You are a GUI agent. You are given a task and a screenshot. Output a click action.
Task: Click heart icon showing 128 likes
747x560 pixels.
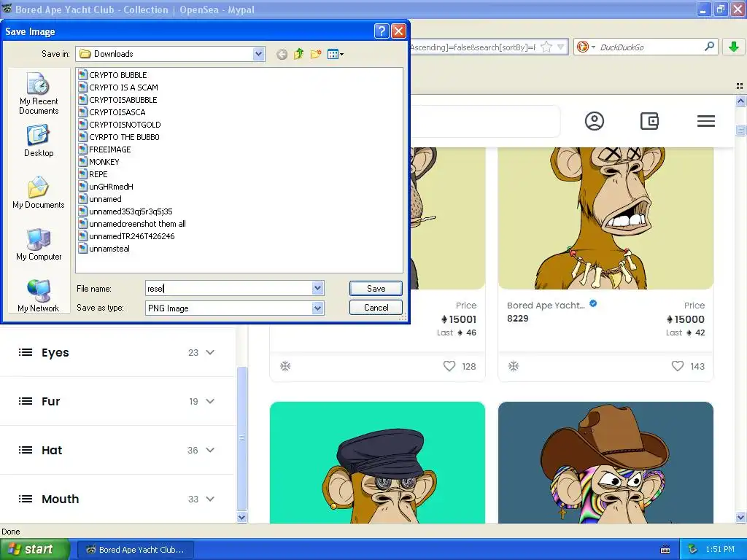point(449,366)
